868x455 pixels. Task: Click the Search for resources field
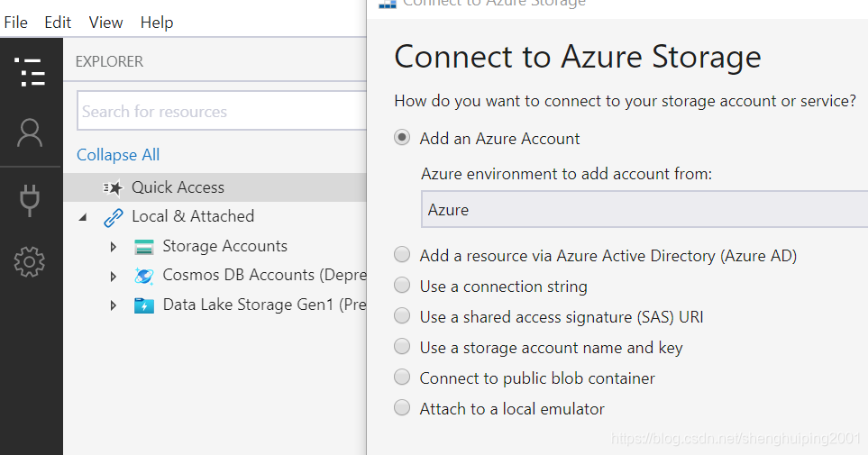[x=221, y=112]
